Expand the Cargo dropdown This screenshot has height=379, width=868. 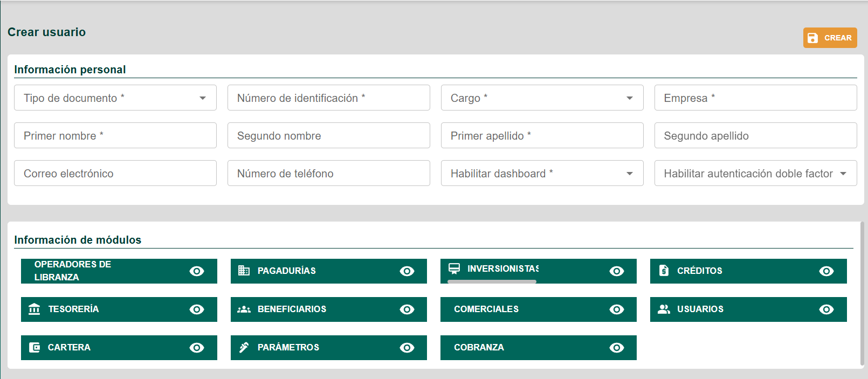point(542,98)
